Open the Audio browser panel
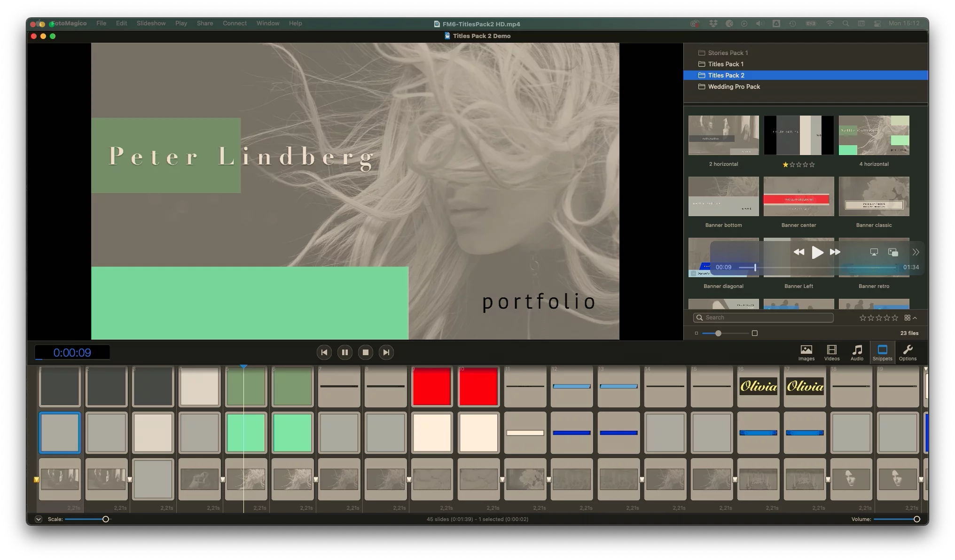 point(857,353)
